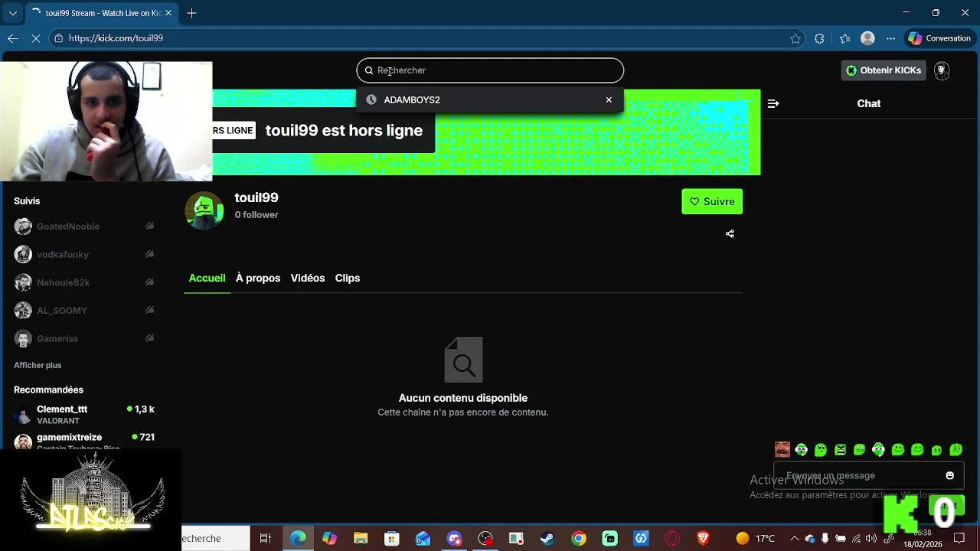Close the touil99 Stream tab
The width and height of the screenshot is (980, 551).
pos(168,13)
